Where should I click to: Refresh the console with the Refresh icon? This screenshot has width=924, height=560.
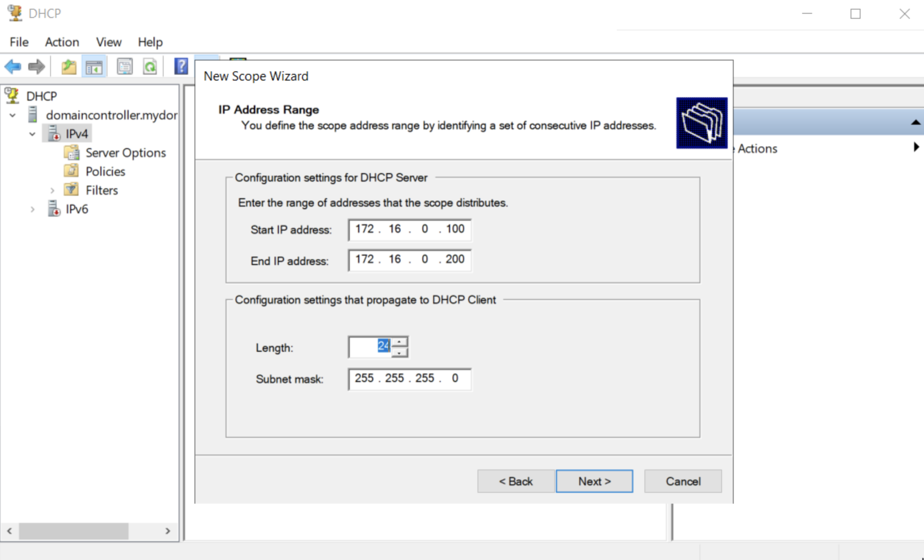(150, 66)
